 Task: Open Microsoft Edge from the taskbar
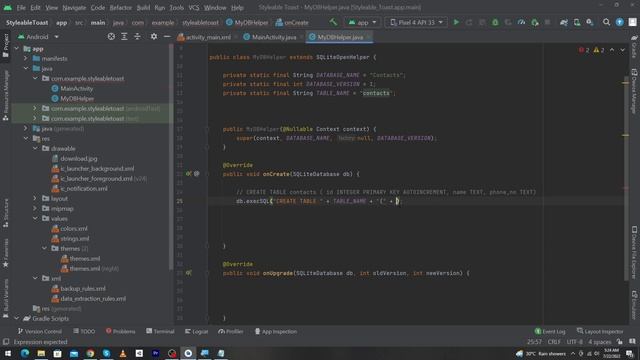click(x=25, y=353)
